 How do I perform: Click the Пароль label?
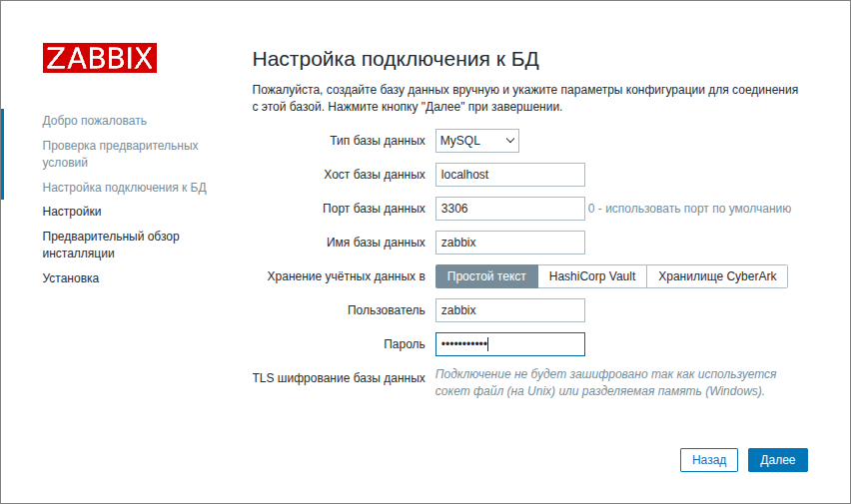pos(405,344)
